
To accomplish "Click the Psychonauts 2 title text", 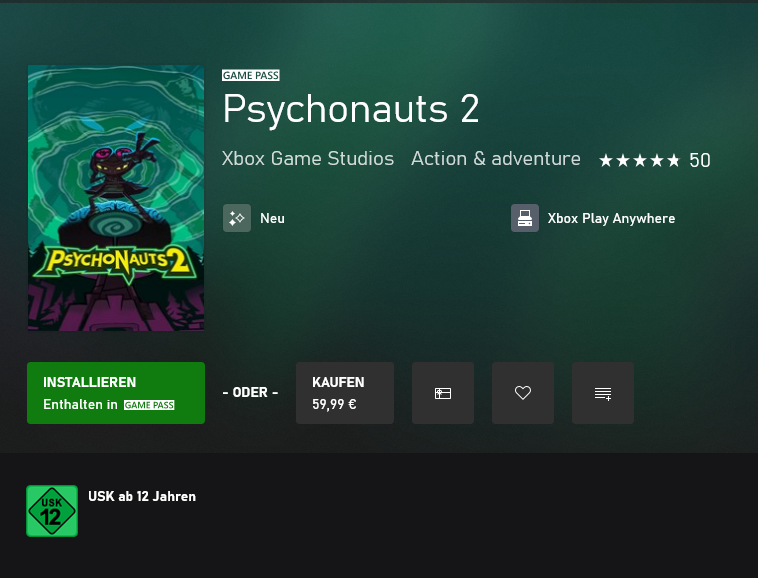I will [x=351, y=110].
